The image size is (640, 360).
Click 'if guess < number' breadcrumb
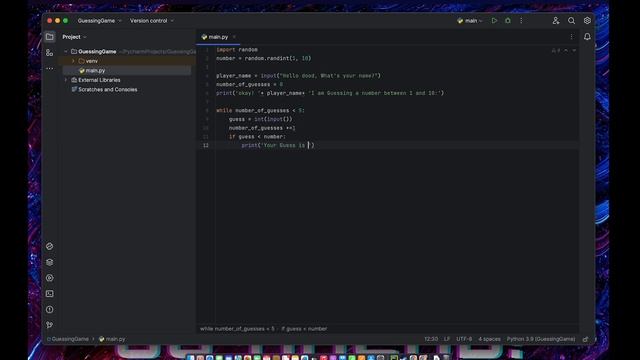click(x=304, y=329)
